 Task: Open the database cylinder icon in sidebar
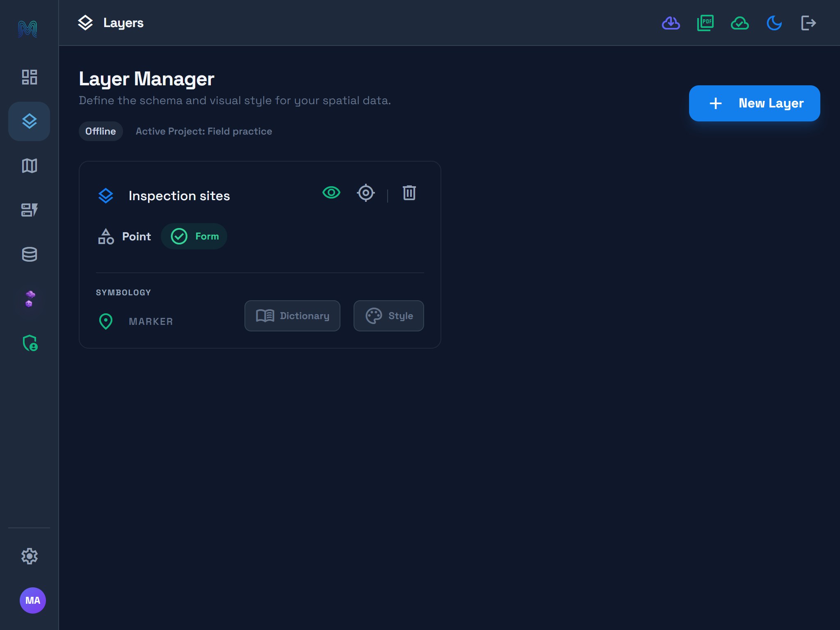(x=29, y=254)
